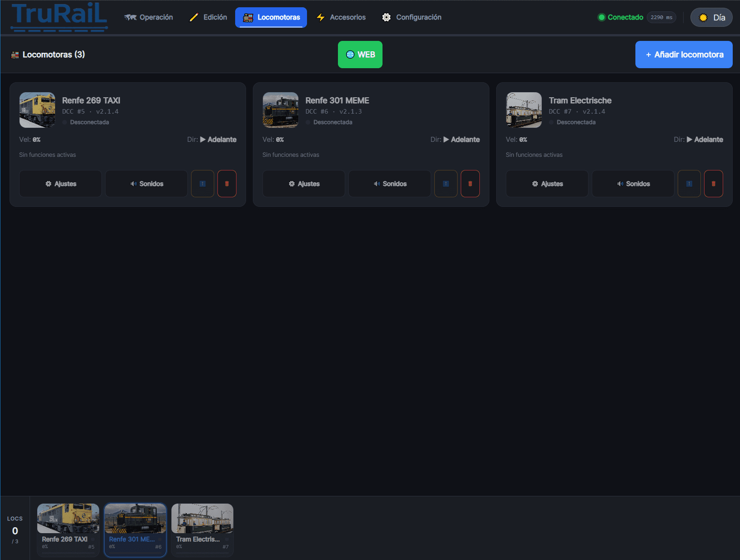Click Renfe 301 MEME card photo
The height and width of the screenshot is (560, 740).
(x=281, y=110)
